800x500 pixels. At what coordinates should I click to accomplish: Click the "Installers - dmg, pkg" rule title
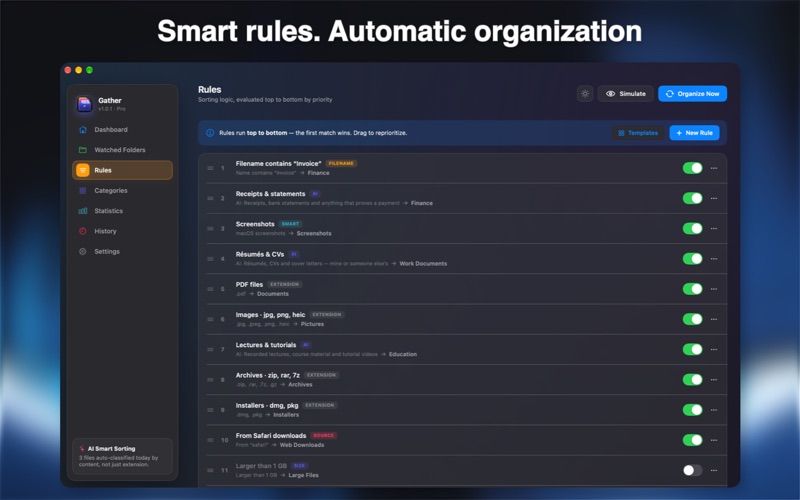click(x=267, y=406)
